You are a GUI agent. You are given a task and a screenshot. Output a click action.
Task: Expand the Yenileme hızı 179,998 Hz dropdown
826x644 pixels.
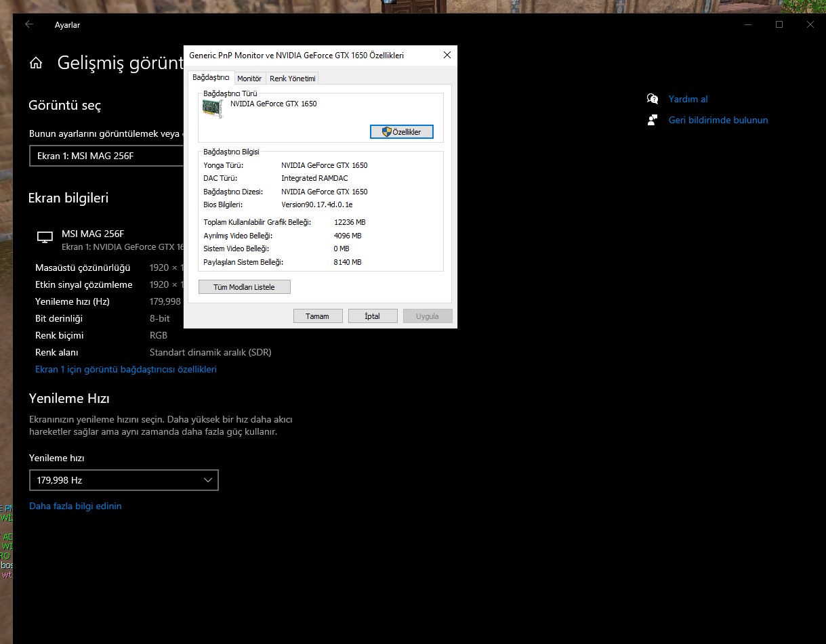[x=124, y=480]
